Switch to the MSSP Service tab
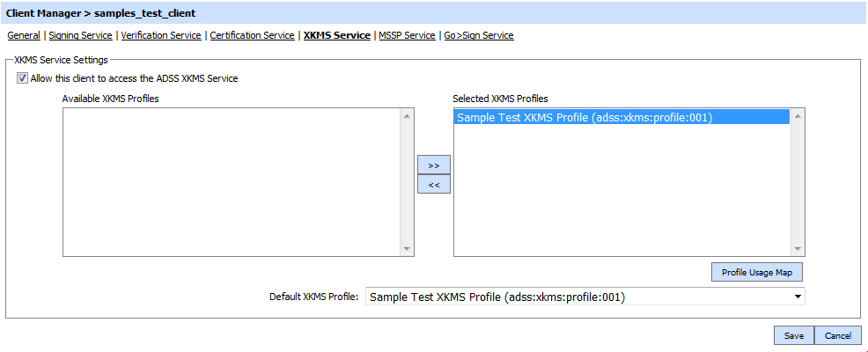This screenshot has height=352, width=868. point(407,36)
